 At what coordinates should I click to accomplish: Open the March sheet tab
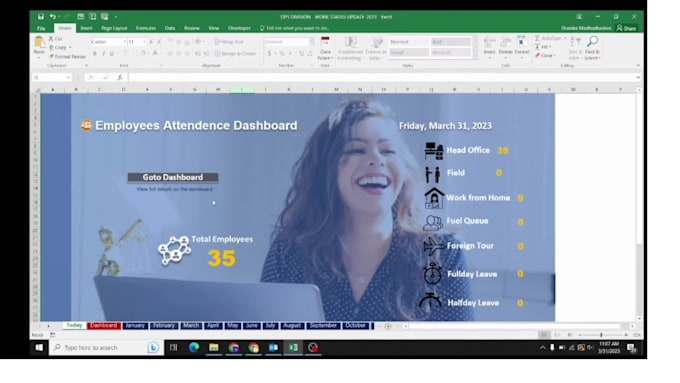191,325
